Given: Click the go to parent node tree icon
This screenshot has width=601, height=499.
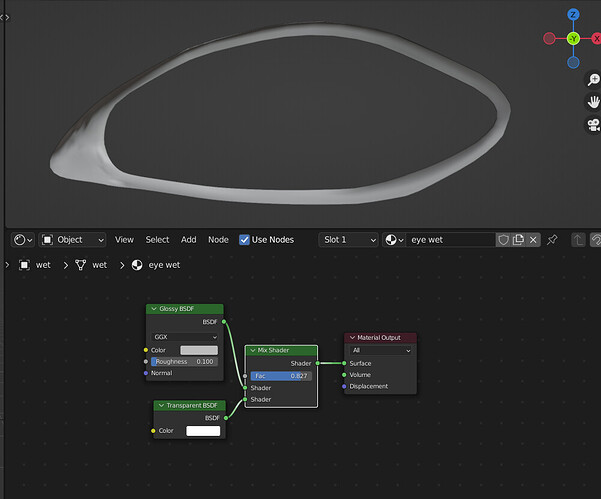Looking at the screenshot, I should pyautogui.click(x=578, y=240).
